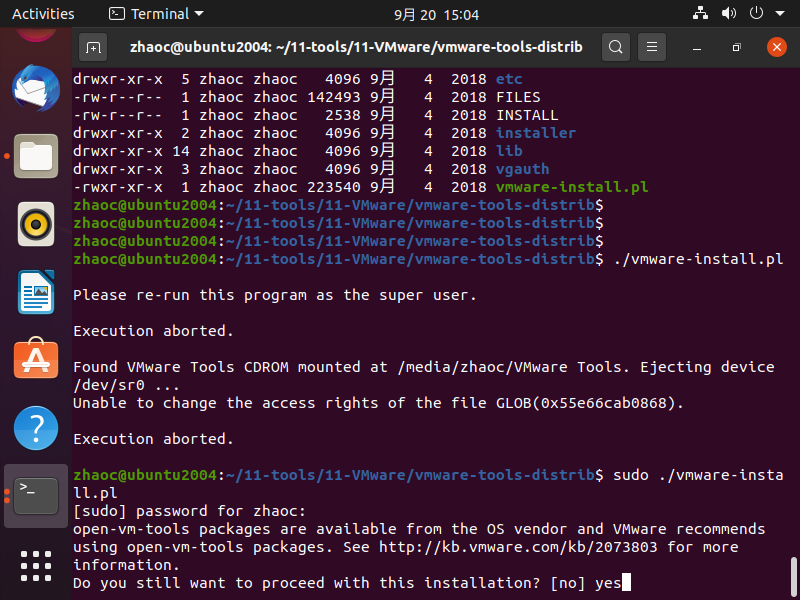Minimize the terminal window

(697, 47)
